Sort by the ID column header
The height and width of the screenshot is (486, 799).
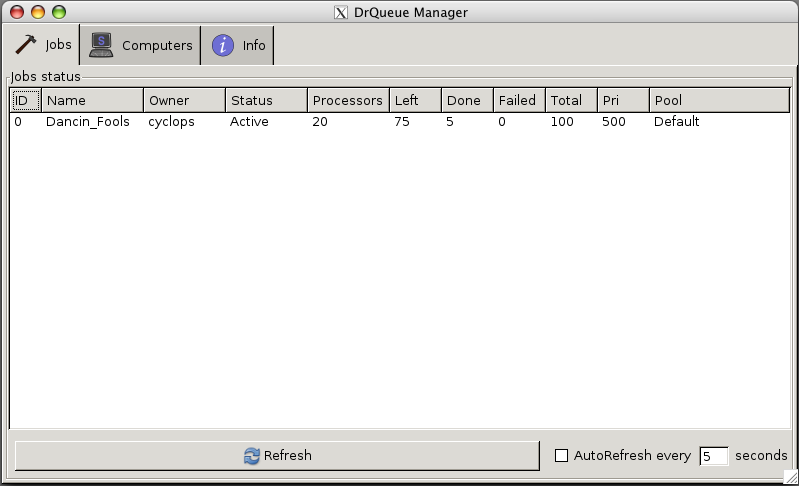point(25,100)
